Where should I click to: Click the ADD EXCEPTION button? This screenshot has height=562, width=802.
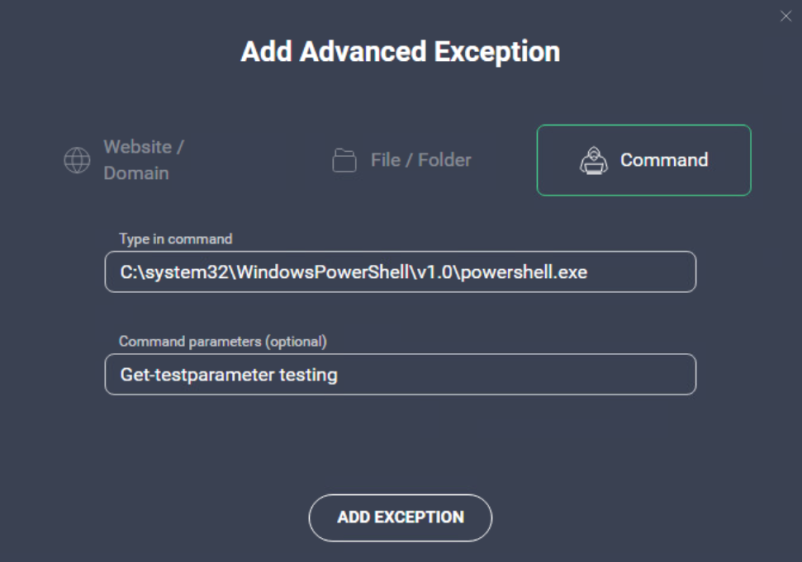click(x=400, y=518)
